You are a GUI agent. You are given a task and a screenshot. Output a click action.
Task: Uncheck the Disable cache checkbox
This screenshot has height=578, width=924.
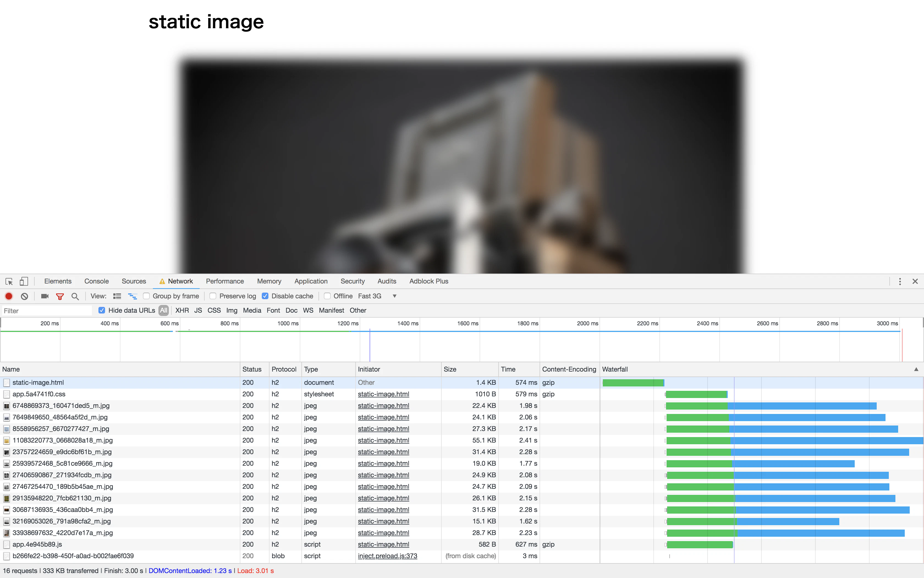tap(265, 296)
